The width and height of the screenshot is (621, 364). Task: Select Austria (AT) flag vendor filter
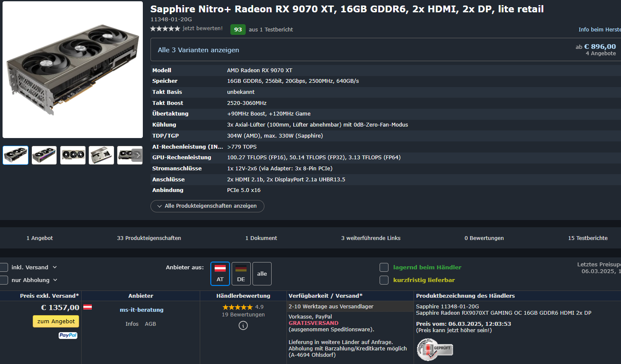(x=220, y=274)
